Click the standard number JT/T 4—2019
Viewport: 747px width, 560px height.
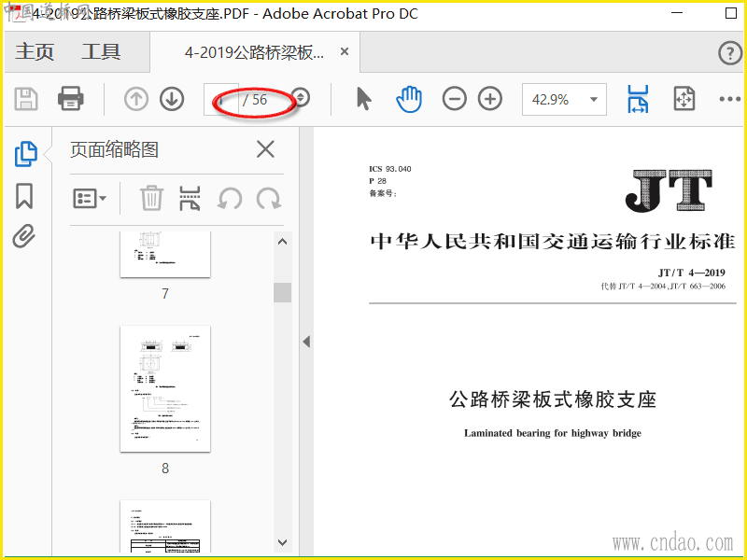point(692,273)
